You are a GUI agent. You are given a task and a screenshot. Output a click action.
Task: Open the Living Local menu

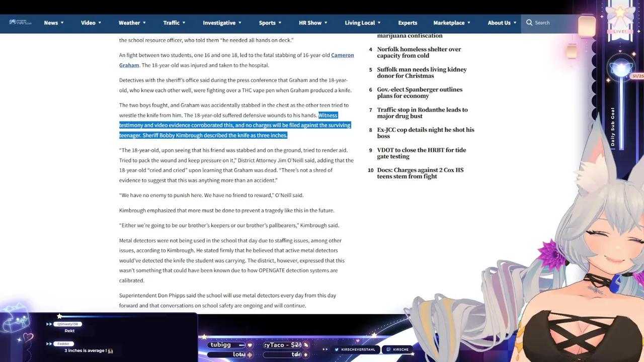pyautogui.click(x=363, y=23)
